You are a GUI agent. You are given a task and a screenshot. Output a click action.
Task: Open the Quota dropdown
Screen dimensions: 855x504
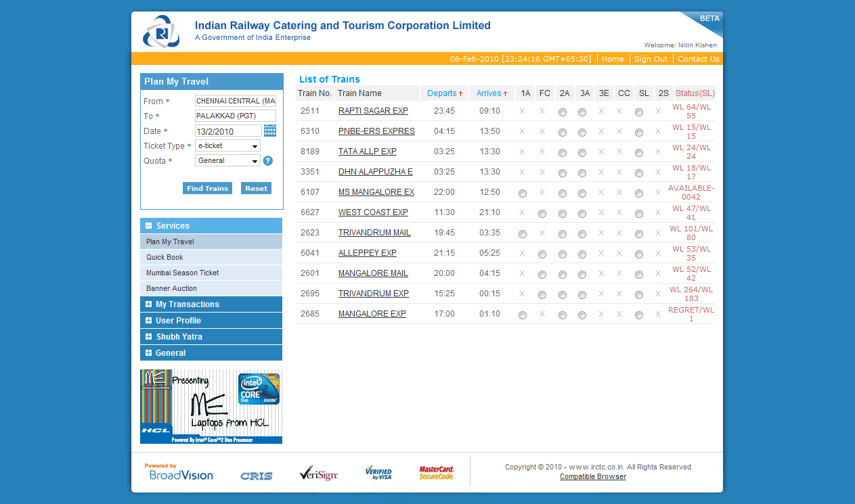pyautogui.click(x=227, y=160)
